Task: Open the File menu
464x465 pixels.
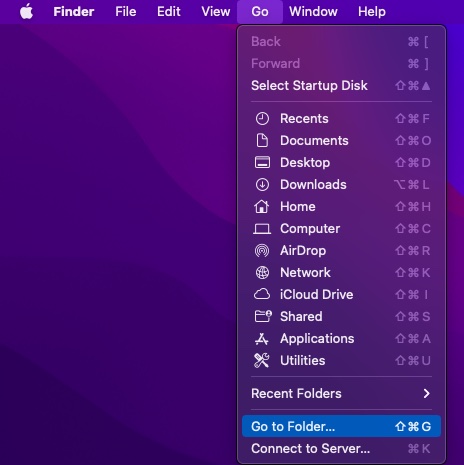Action: (x=126, y=12)
